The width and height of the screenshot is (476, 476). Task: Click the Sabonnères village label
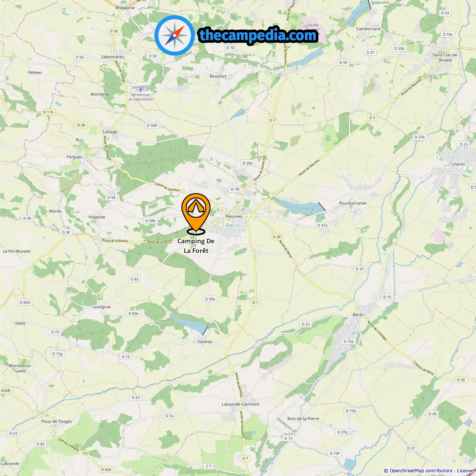tap(112, 57)
